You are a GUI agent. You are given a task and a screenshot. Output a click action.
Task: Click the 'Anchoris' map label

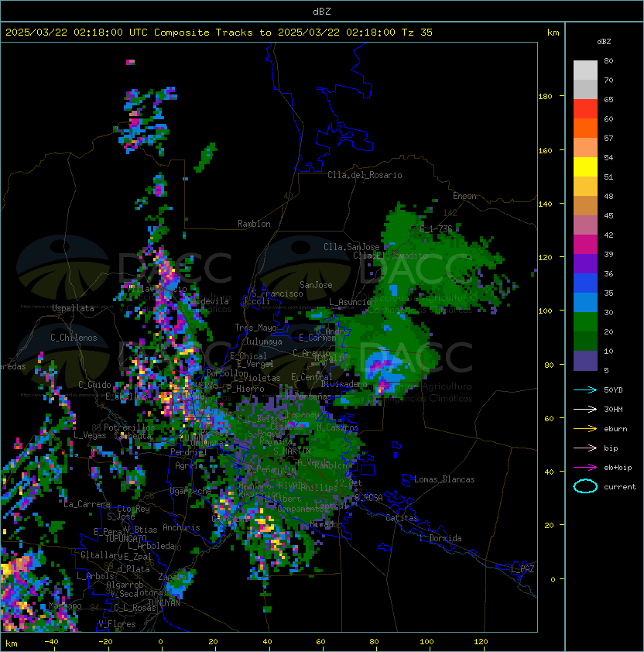click(181, 527)
